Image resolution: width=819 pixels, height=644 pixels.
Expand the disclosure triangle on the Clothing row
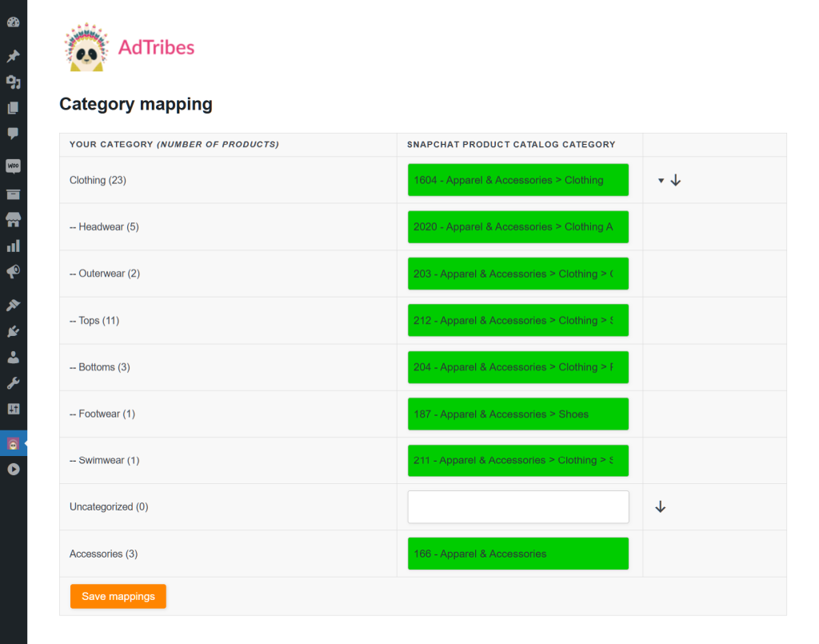pyautogui.click(x=661, y=180)
